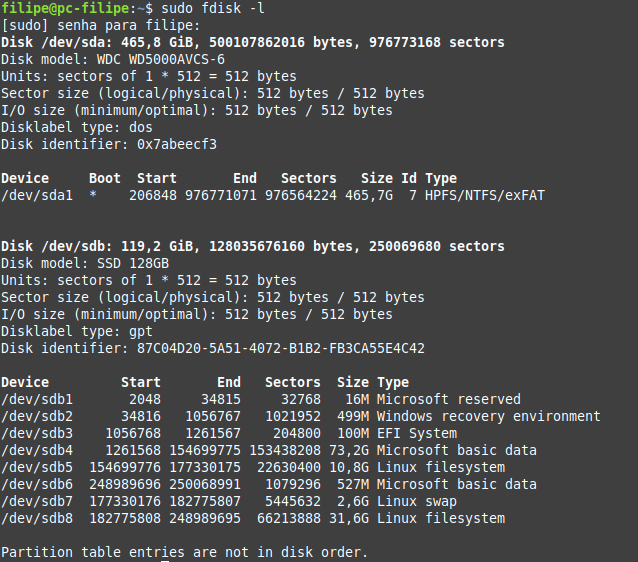
Task: Click the partition table not in disk order message
Action: [184, 552]
